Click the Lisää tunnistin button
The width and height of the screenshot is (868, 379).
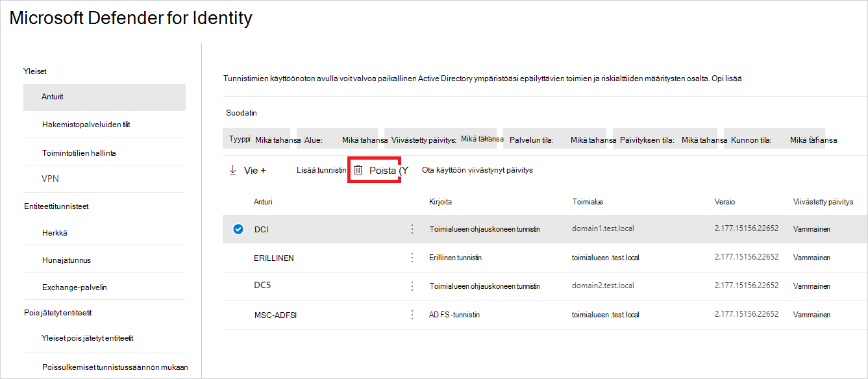[321, 170]
